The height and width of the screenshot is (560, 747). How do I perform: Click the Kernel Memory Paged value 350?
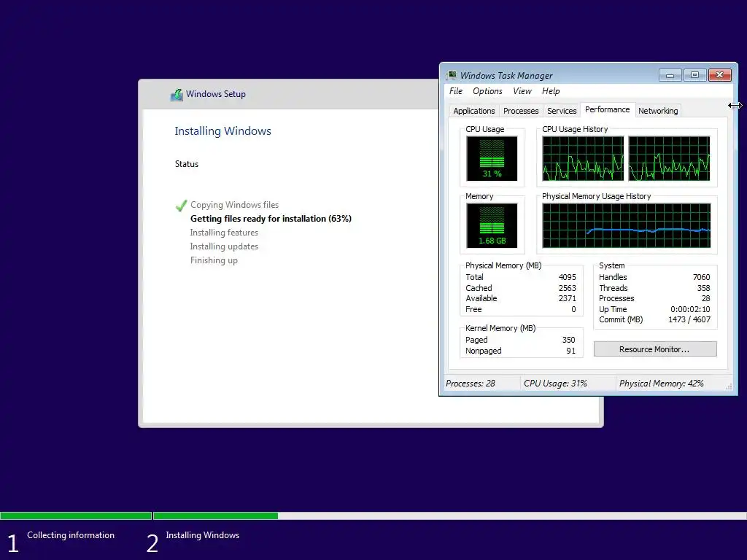pyautogui.click(x=568, y=340)
